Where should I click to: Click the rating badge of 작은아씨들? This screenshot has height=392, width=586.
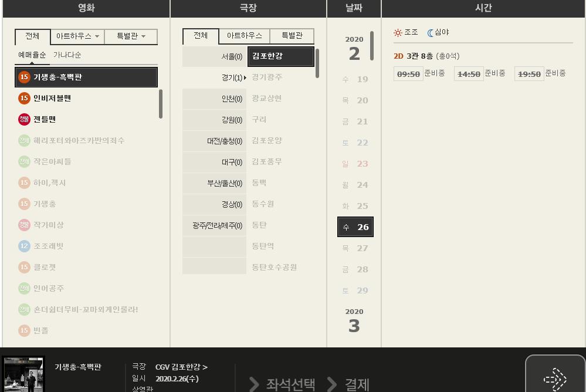pyautogui.click(x=24, y=161)
